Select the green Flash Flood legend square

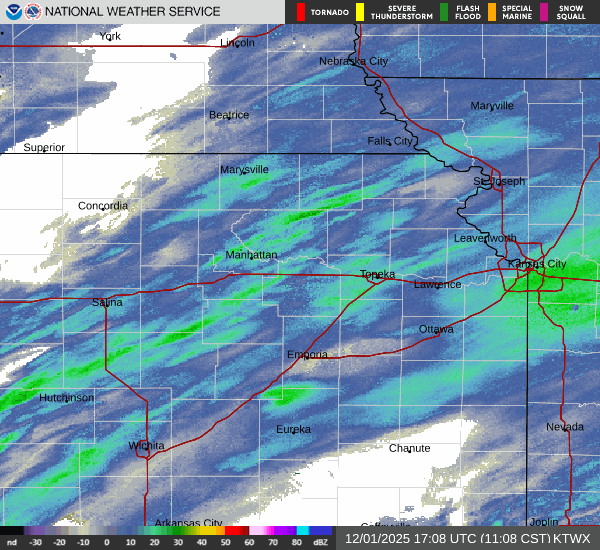444,12
